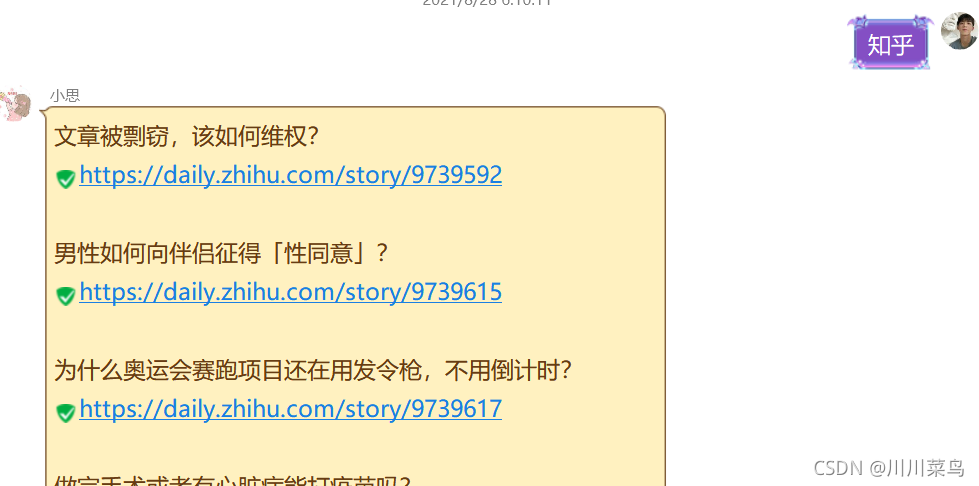Click the partially visible question about 打疫苗

[232, 481]
